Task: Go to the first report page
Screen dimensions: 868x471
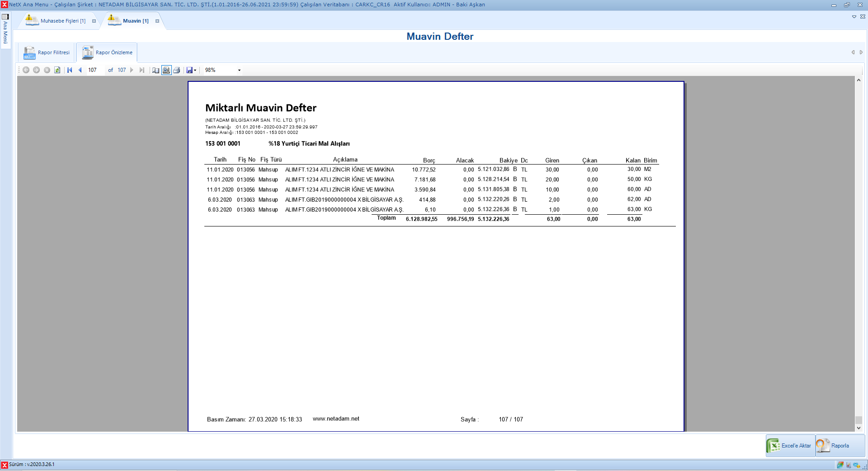Action: click(x=70, y=70)
